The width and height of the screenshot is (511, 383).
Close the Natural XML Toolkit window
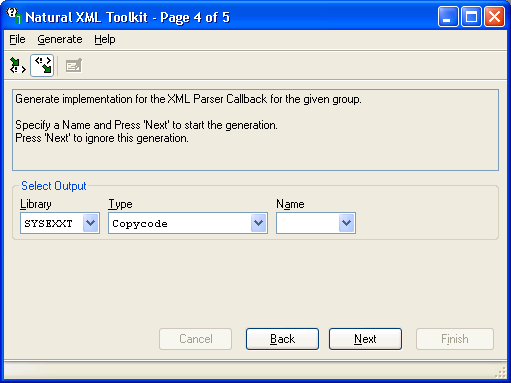494,16
